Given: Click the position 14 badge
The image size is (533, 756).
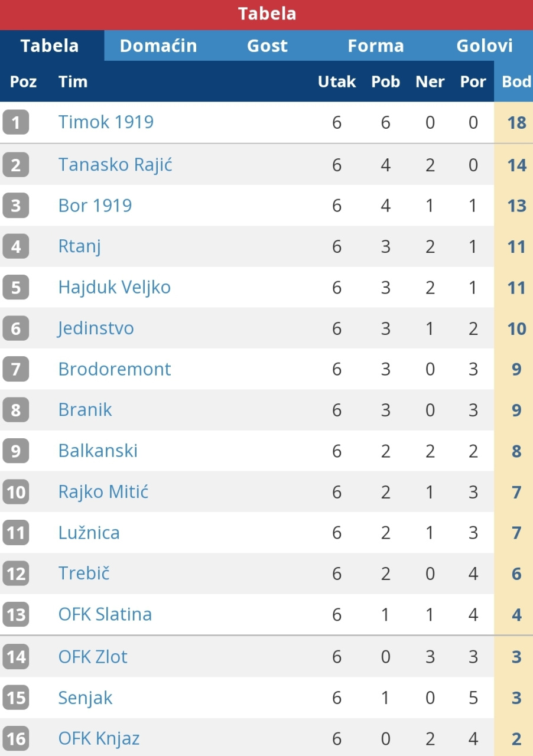Looking at the screenshot, I should pos(16,657).
